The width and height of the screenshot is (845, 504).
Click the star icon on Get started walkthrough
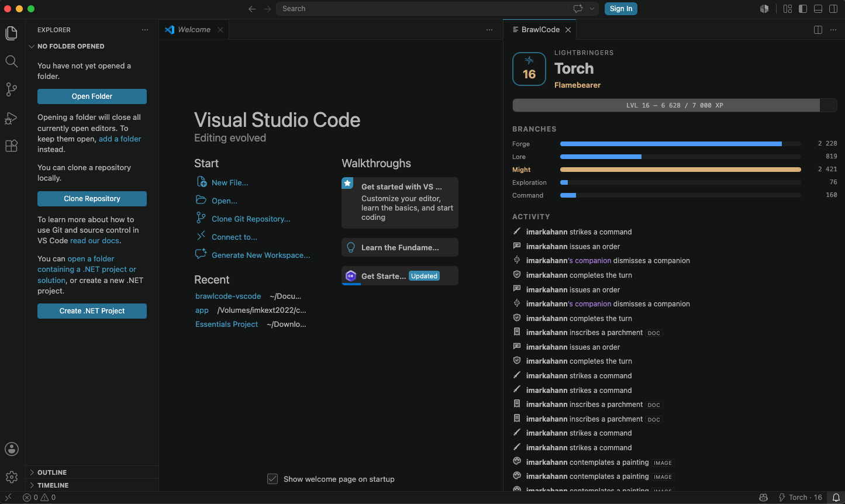(x=347, y=183)
